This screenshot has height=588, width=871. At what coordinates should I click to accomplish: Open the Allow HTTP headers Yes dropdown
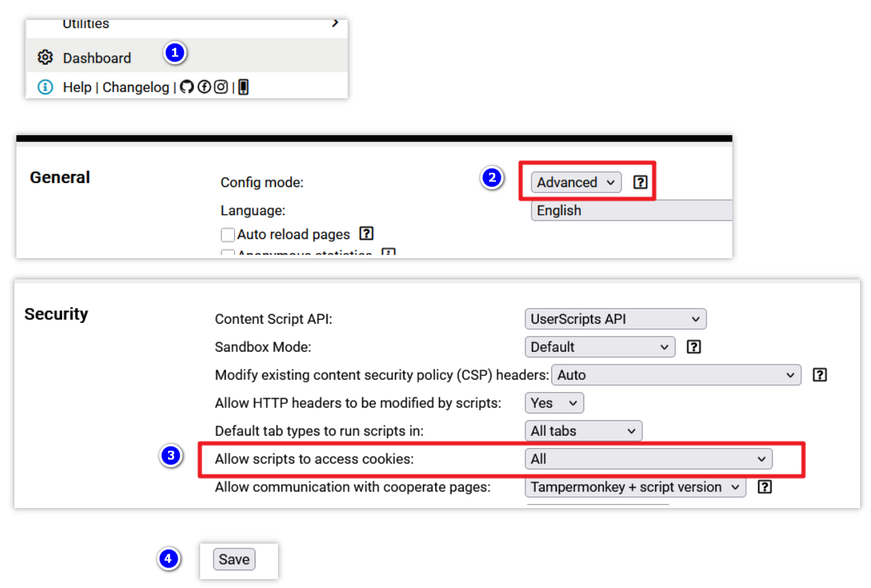[x=555, y=403]
